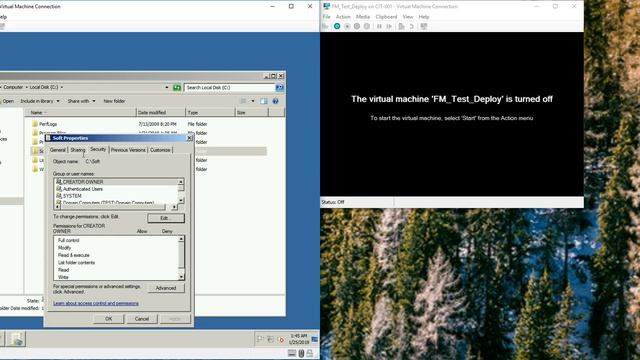Click the lock status icon in VM status bar
Screen dimensions: 640x360
pos(310,353)
